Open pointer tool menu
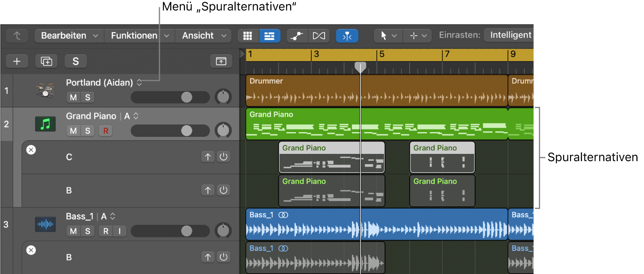 click(388, 36)
